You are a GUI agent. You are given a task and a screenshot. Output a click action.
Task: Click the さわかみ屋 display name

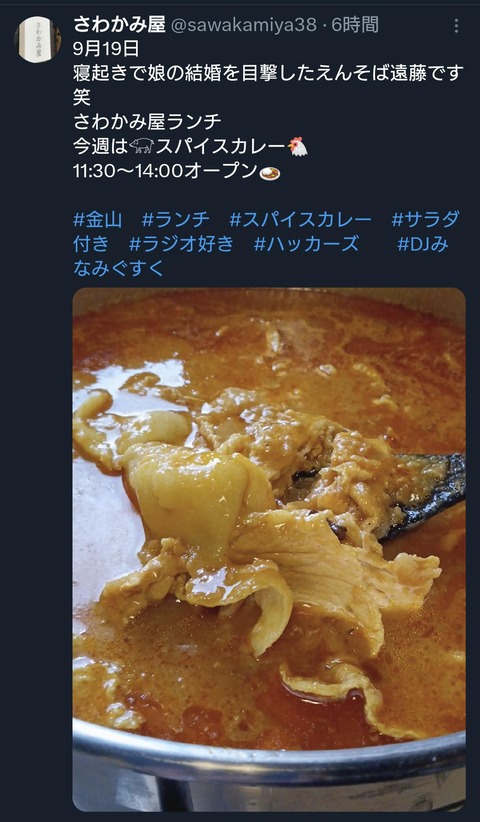pyautogui.click(x=119, y=24)
